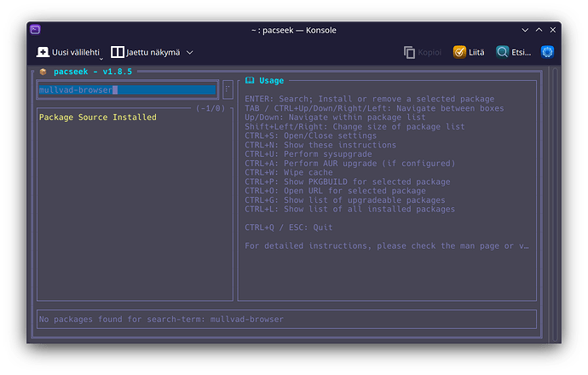Viewport: 588px width, 375px height.
Task: Click the 'CTRL+W: Wipe cache' line
Action: click(x=289, y=172)
